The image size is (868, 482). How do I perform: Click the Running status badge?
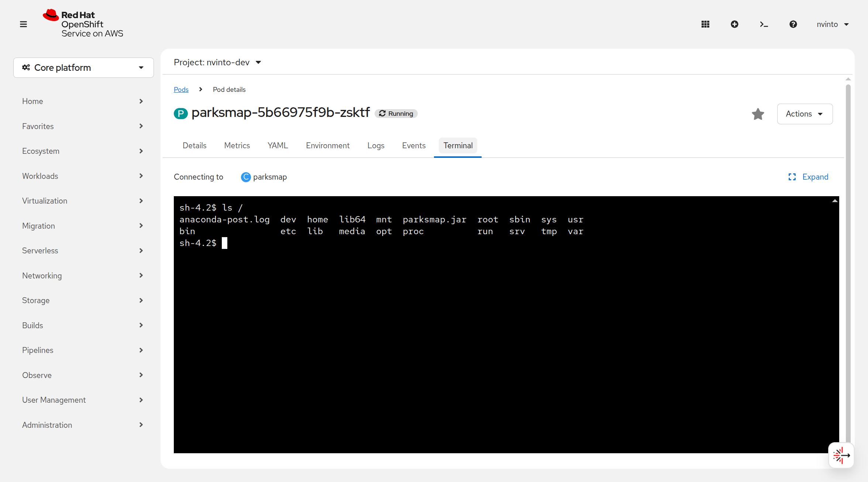396,114
